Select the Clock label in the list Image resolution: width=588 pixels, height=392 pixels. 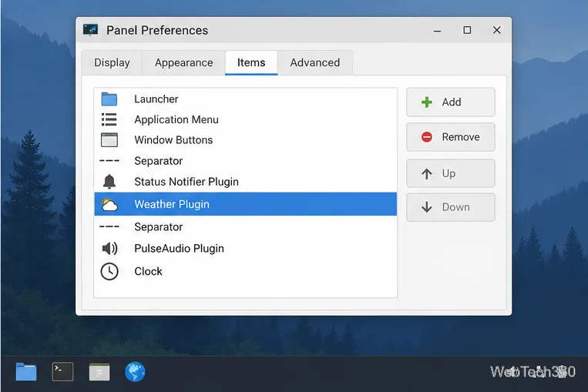(x=148, y=271)
